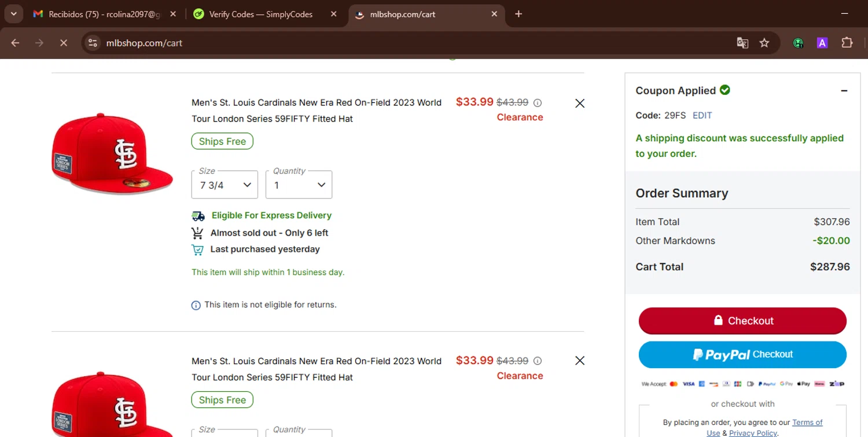Proceed with the red Checkout button
The image size is (868, 437).
tap(742, 321)
